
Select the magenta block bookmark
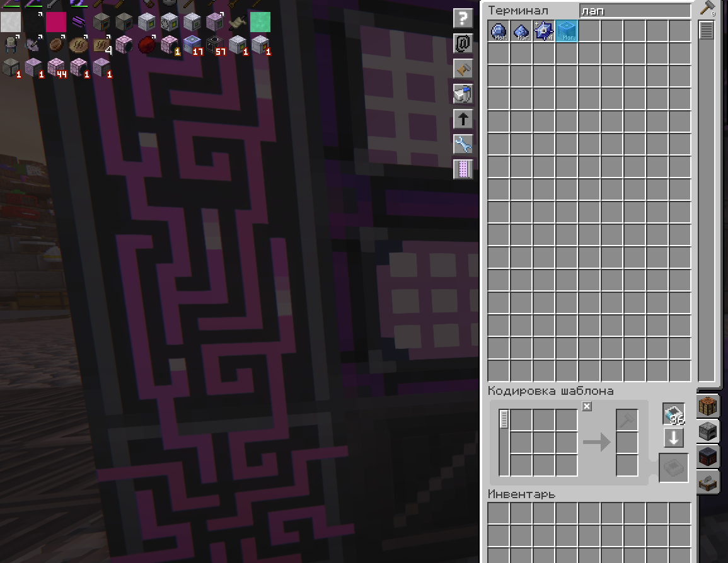[56, 22]
